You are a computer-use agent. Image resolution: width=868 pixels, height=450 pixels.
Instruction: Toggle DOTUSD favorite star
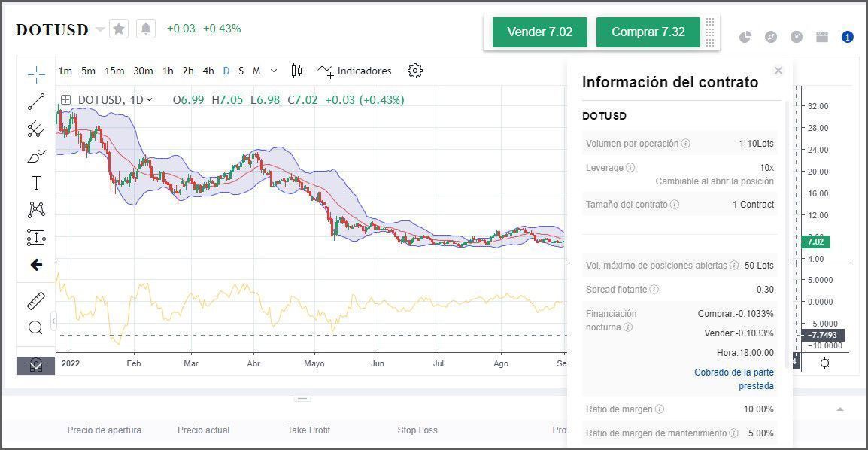[x=119, y=29]
